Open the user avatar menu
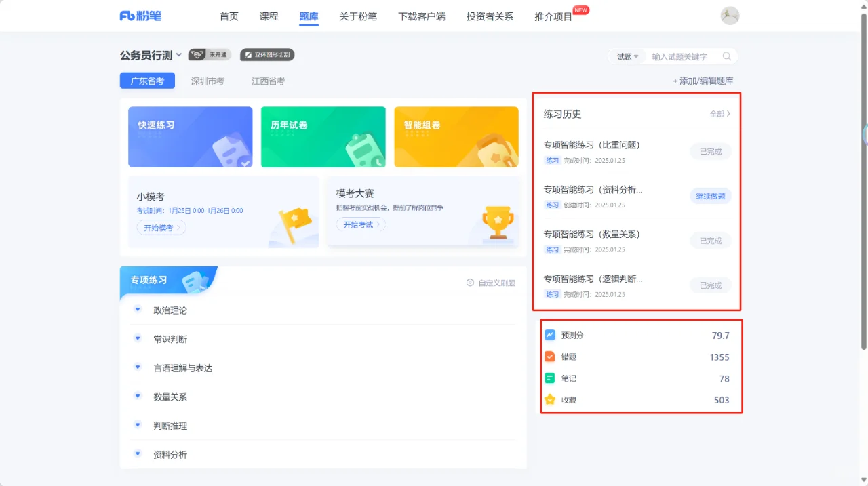Viewport: 868px width, 486px height. point(730,16)
